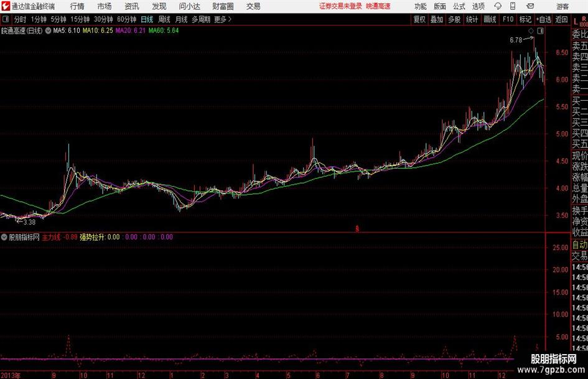
Task: Click the 主力线 -0.89 indicator label
Action: click(59, 237)
